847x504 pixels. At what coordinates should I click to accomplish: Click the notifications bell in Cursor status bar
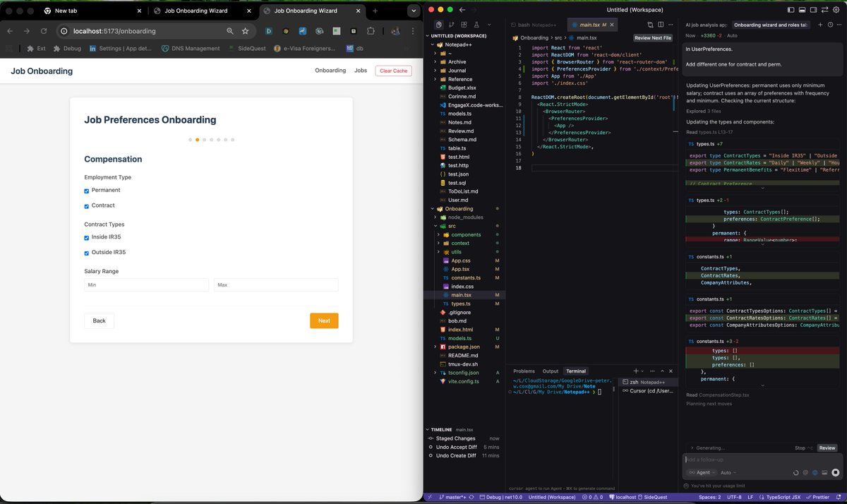click(839, 497)
